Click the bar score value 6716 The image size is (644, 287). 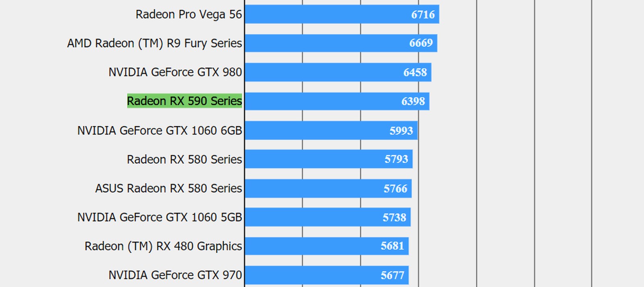(x=423, y=15)
